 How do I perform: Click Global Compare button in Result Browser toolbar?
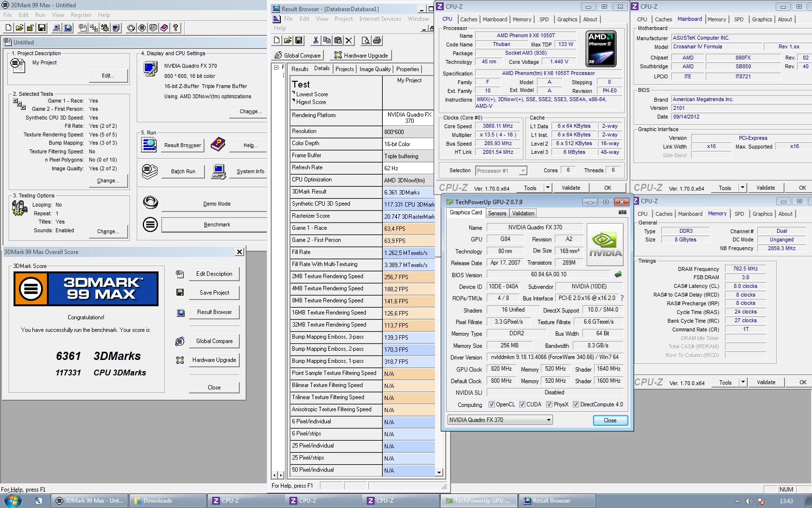(x=298, y=55)
